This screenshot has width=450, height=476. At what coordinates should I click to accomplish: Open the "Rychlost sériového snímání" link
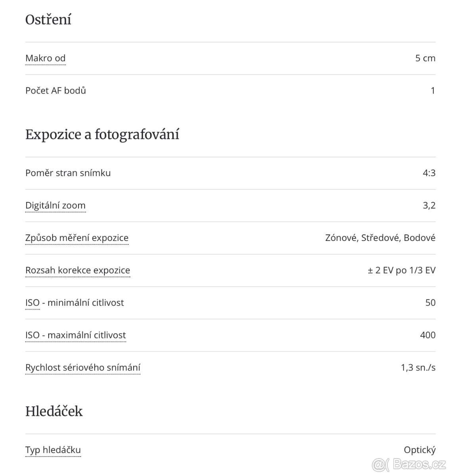82,368
